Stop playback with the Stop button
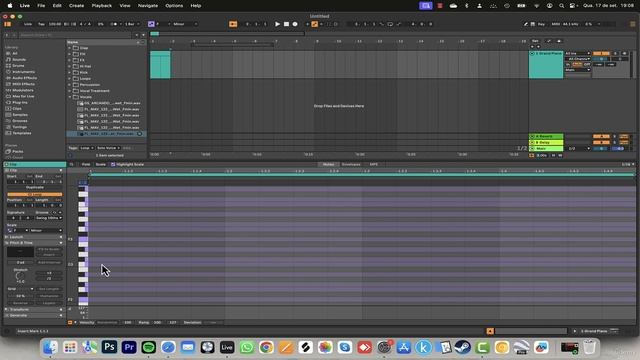Screen dimensions: 640x360 [x=287, y=24]
